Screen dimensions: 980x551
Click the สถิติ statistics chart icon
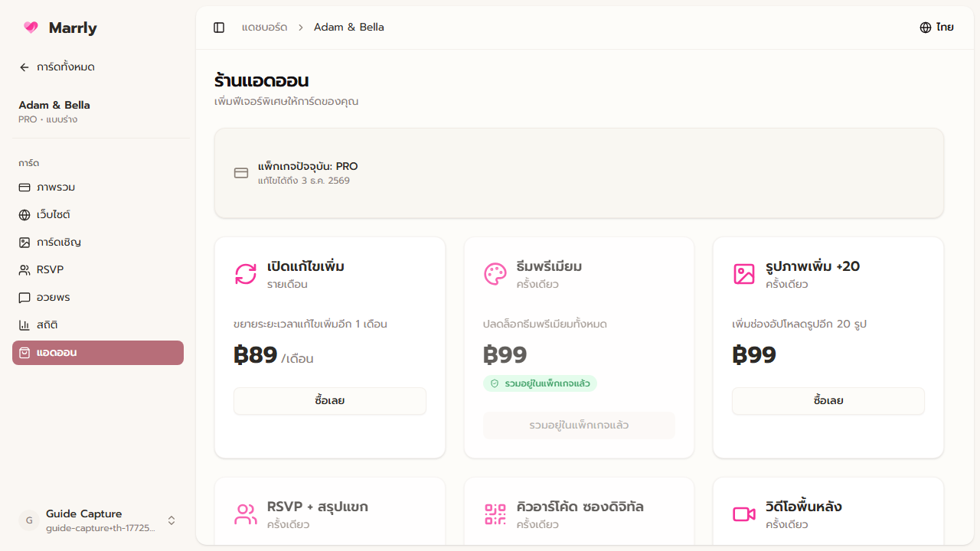pos(24,324)
